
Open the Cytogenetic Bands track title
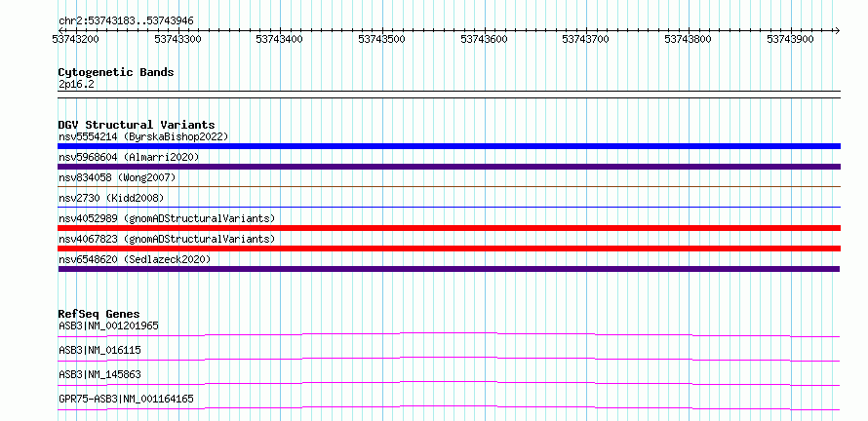click(116, 72)
